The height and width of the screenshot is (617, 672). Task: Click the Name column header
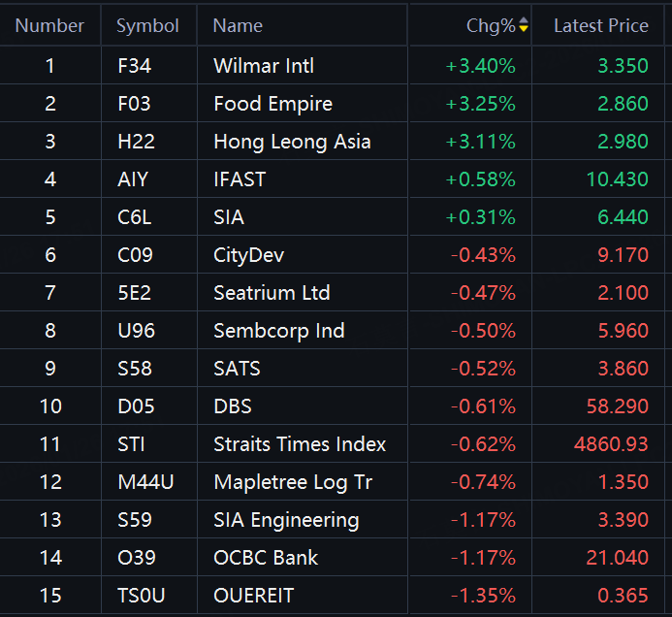coord(238,26)
